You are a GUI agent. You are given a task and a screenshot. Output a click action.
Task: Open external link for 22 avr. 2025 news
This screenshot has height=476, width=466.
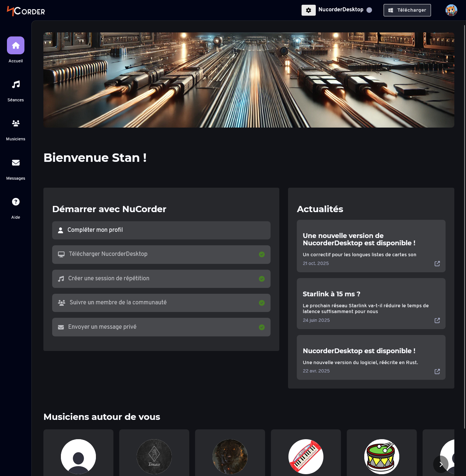click(x=437, y=371)
